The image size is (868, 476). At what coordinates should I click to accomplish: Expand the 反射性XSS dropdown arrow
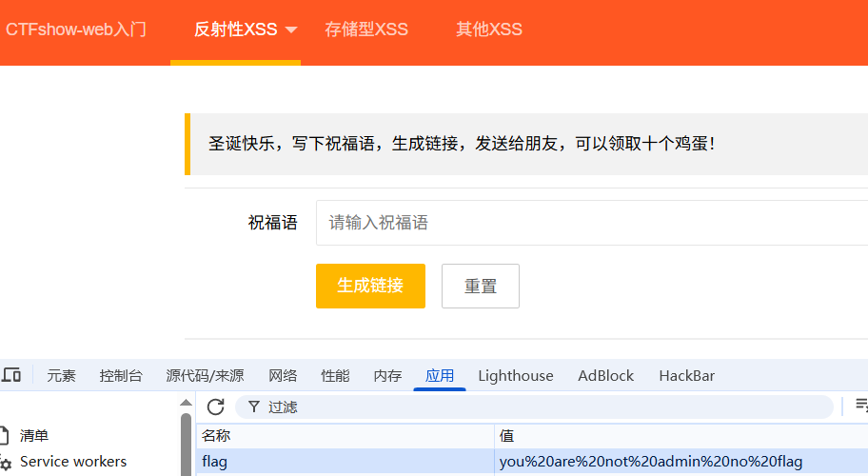(291, 30)
